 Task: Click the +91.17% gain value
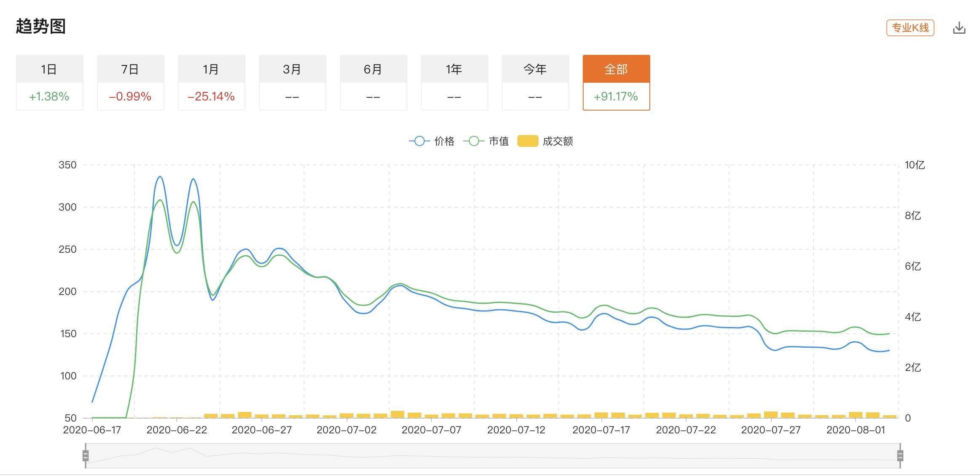(x=616, y=96)
